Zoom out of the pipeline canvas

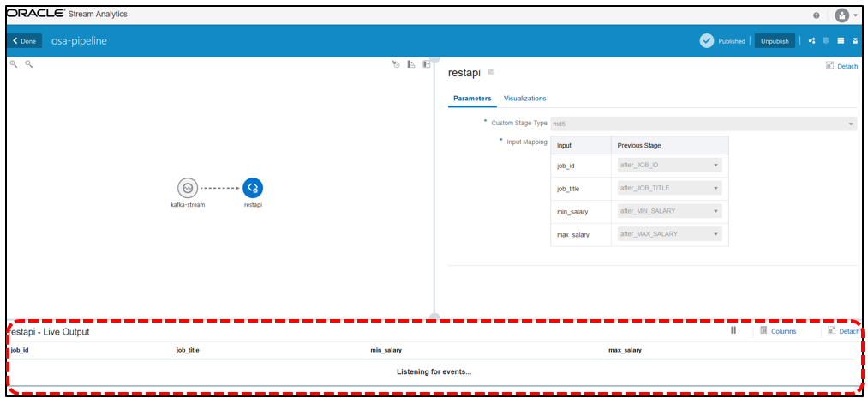(x=29, y=64)
